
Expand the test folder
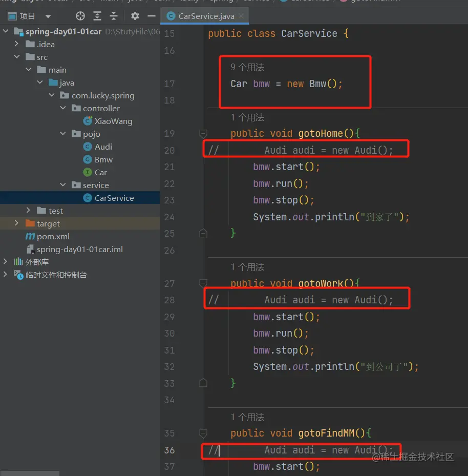coord(28,210)
